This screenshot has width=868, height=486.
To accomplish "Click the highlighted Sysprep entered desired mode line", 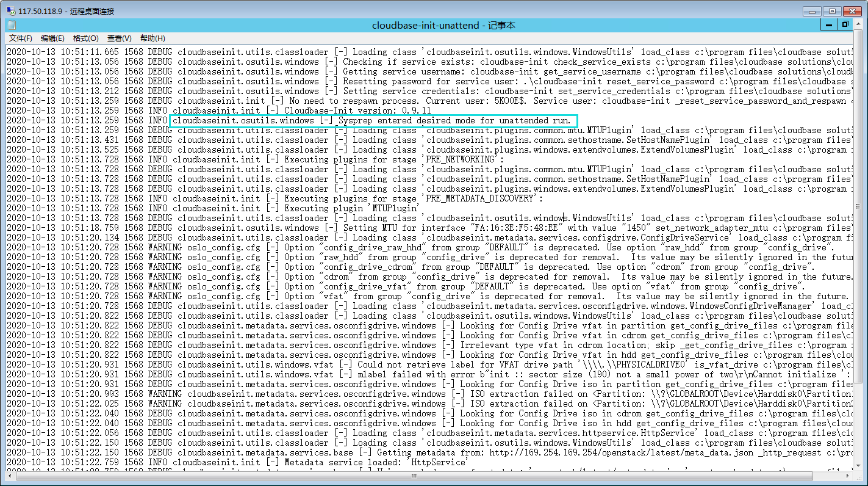I will coord(373,121).
